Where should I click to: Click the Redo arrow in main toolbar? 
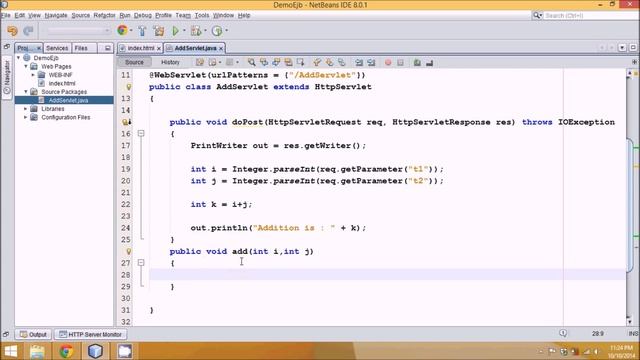(28, 31)
